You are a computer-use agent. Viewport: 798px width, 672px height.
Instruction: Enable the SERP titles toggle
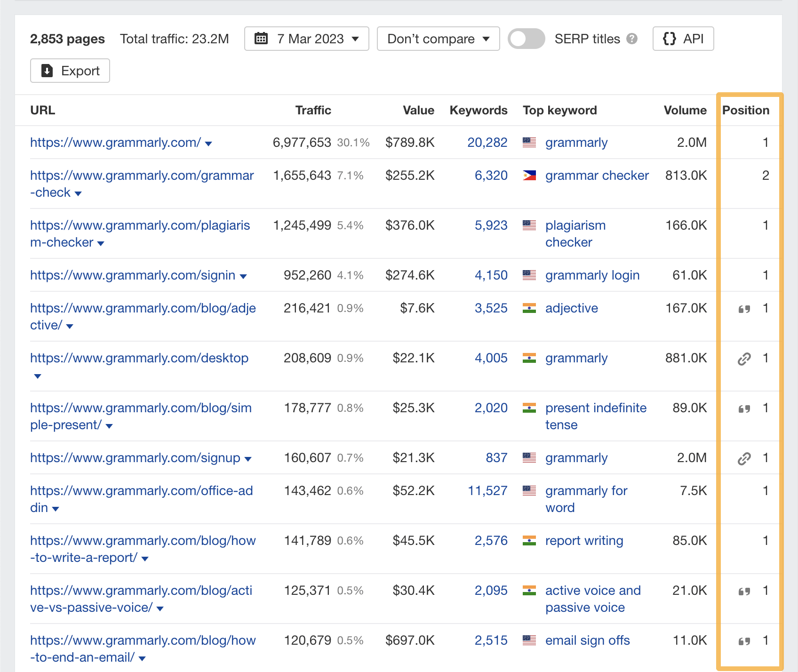pyautogui.click(x=526, y=39)
